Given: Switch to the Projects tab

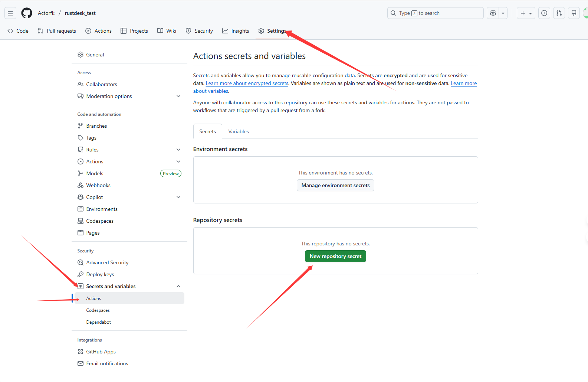Looking at the screenshot, I should 134,31.
